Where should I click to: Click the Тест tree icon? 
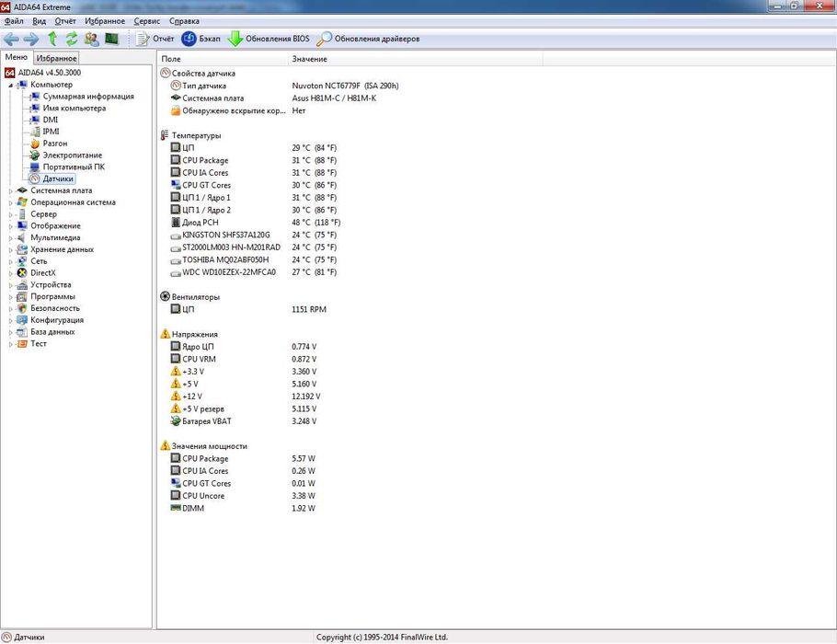(x=22, y=343)
